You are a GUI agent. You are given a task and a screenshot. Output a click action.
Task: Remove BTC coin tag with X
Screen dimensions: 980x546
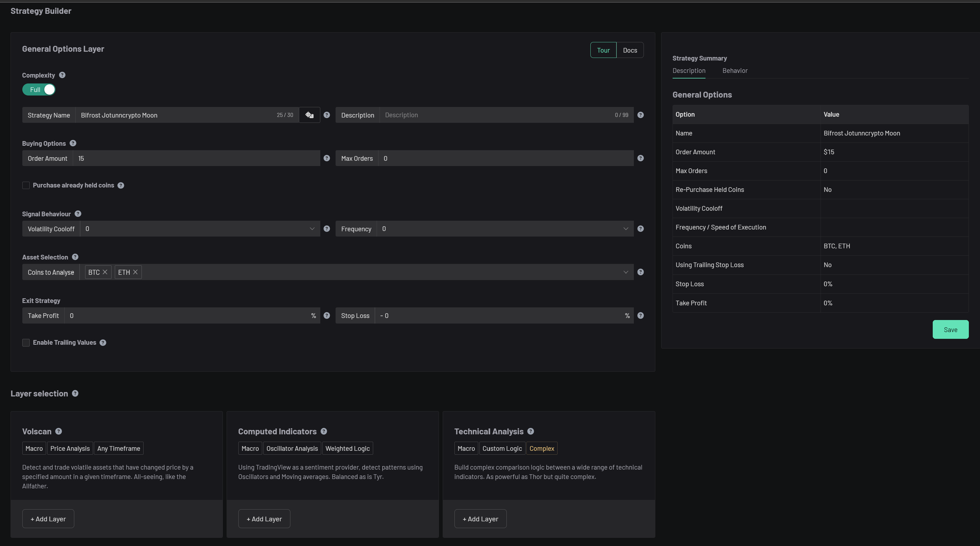[105, 272]
